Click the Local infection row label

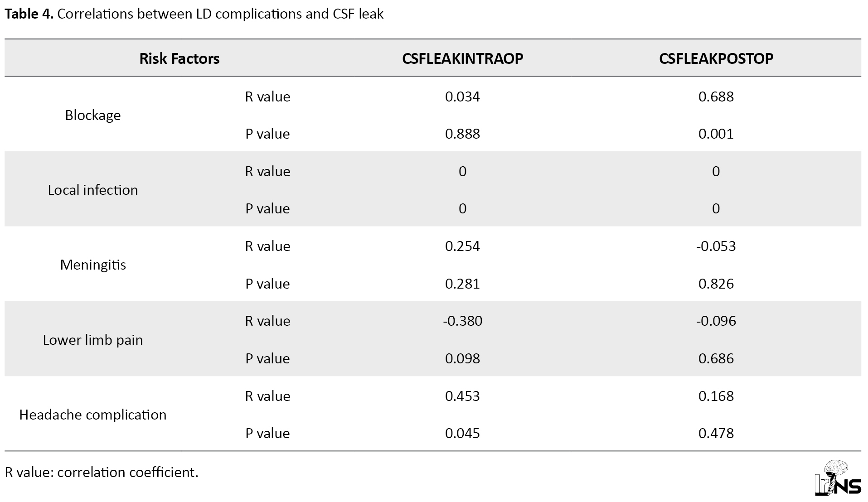93,190
